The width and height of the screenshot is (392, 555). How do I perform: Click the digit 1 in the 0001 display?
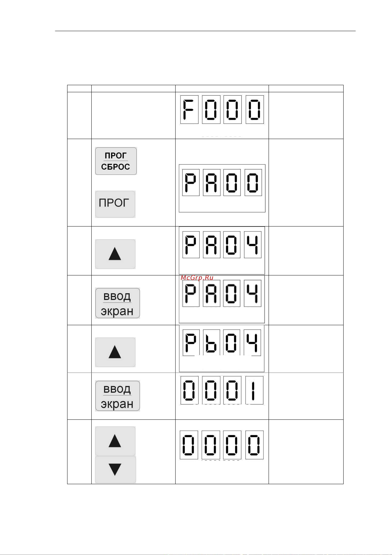(254, 390)
